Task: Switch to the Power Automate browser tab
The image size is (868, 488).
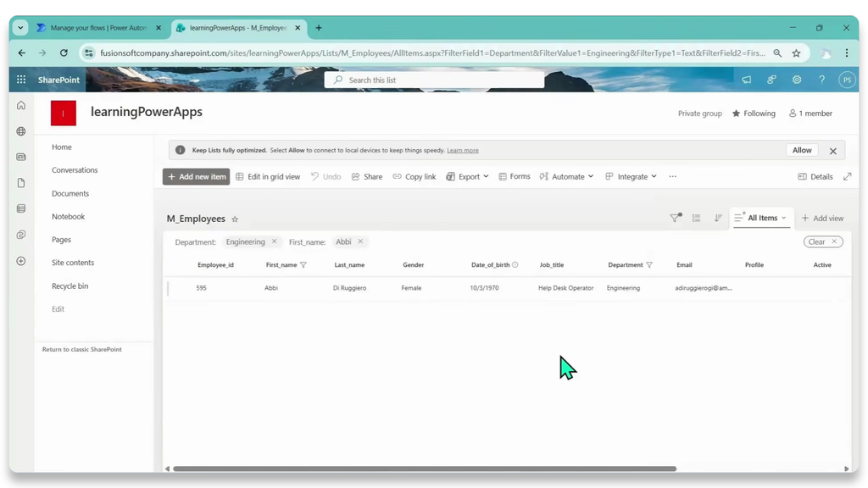Action: [x=98, y=28]
